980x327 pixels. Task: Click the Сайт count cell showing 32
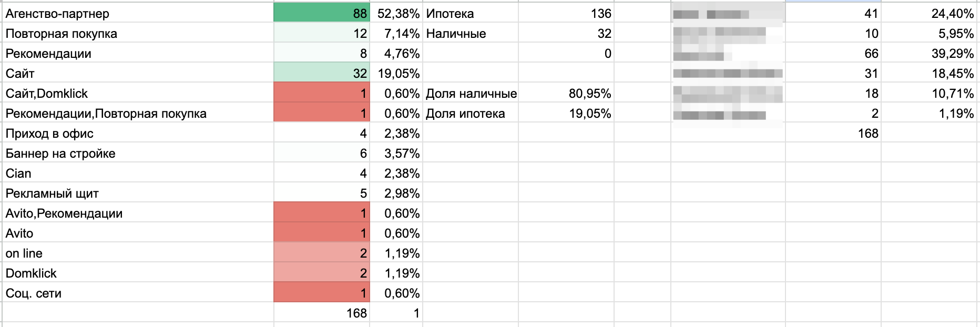click(322, 73)
